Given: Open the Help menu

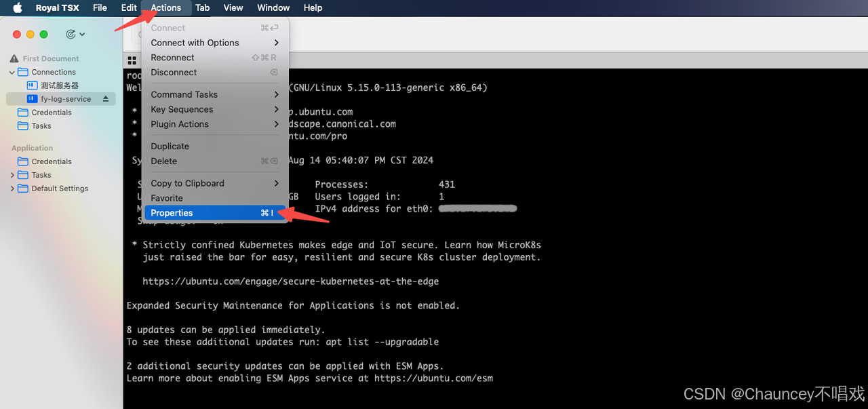Looking at the screenshot, I should click(x=313, y=7).
